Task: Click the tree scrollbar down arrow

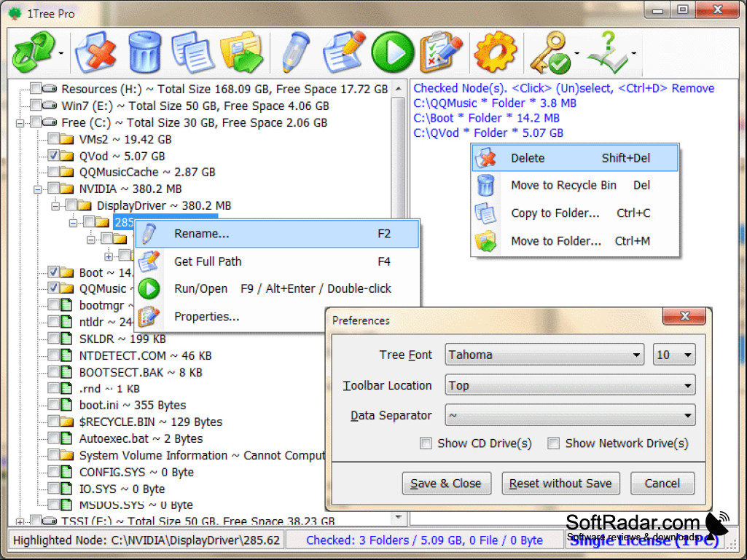Action: click(398, 516)
